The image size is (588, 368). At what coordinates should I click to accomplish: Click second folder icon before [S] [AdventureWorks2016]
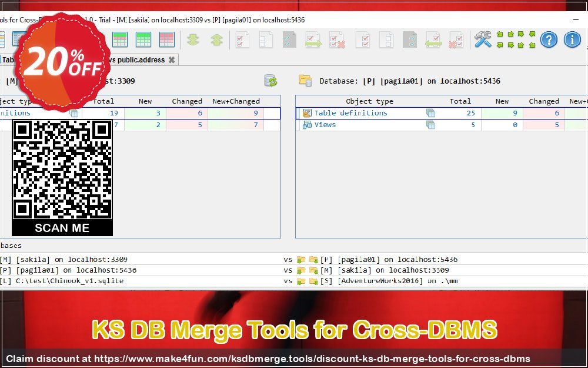click(x=313, y=281)
